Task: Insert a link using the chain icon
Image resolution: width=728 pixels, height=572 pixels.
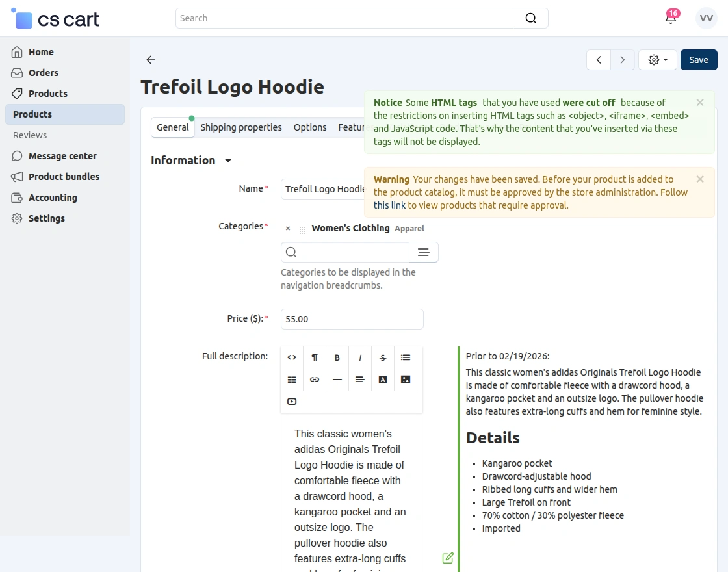Action: point(315,379)
